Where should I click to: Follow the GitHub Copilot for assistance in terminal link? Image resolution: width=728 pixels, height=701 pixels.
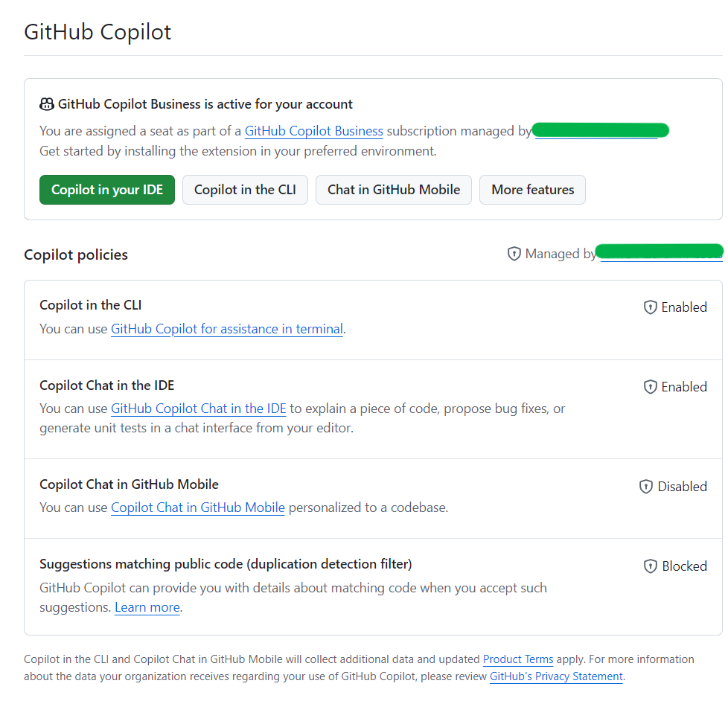[x=226, y=329]
